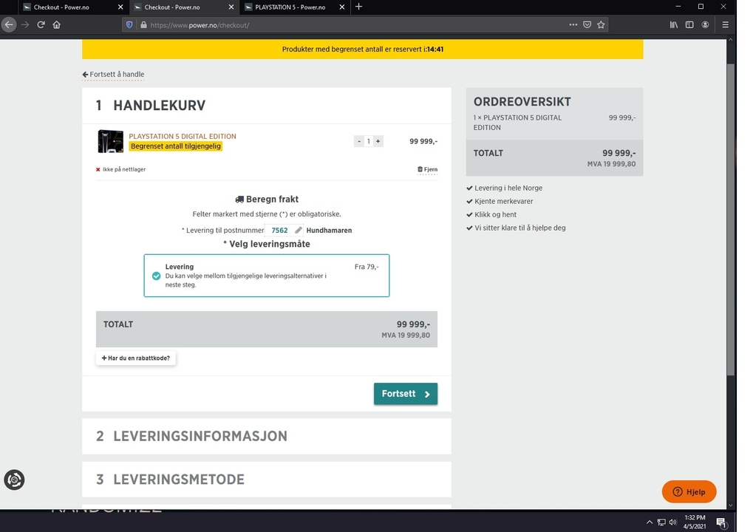Click the browser Back arrow button
The height and width of the screenshot is (532, 756).
pos(9,24)
